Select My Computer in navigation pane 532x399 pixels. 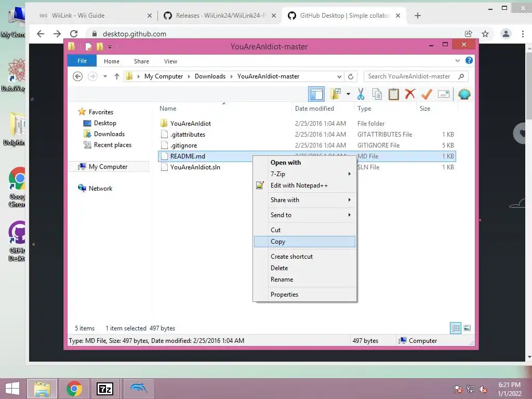tap(108, 167)
